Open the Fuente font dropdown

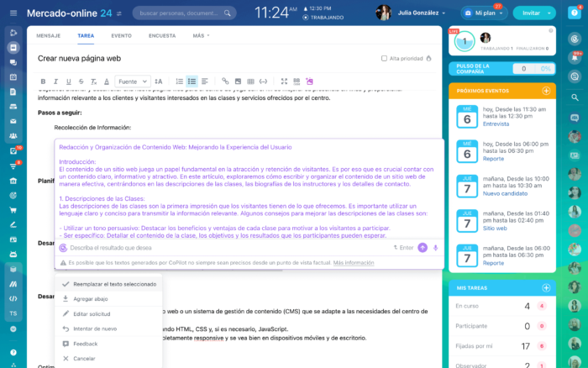pyautogui.click(x=133, y=81)
